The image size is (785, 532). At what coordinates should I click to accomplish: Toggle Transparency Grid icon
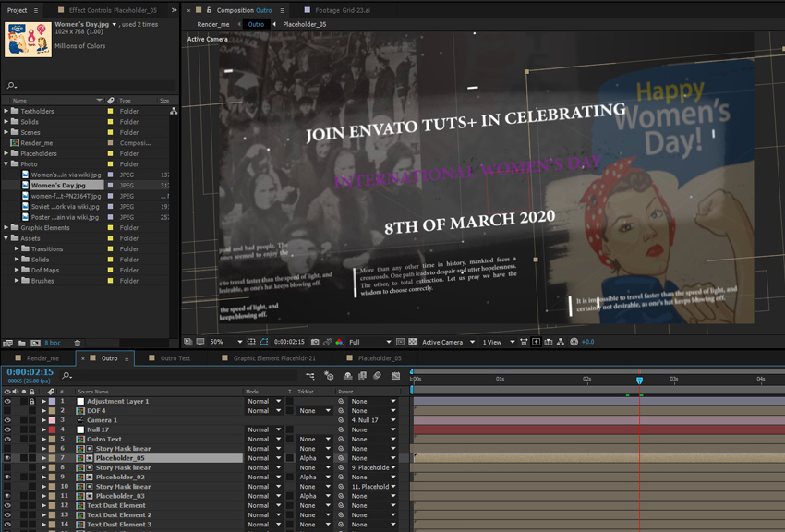tap(413, 342)
